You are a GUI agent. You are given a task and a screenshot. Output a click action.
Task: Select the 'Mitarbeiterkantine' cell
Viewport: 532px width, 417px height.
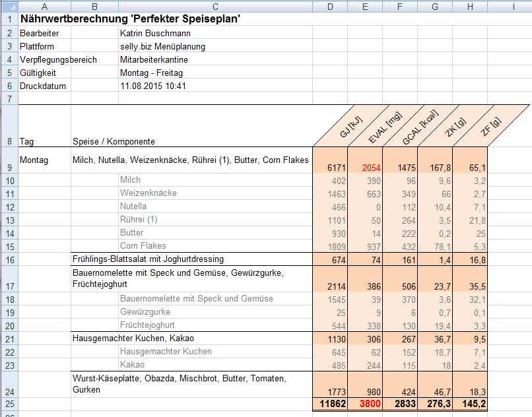coord(154,59)
